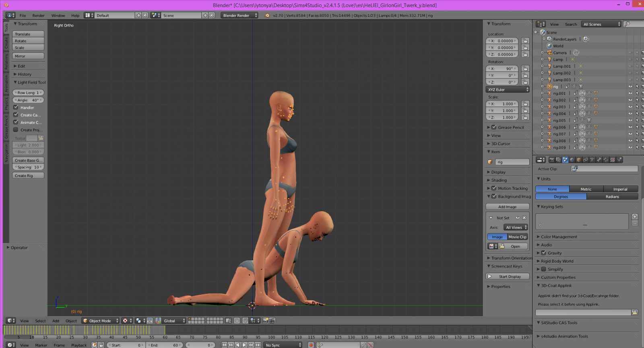Click the OpenGL render animation clapper icon
Screen dimensions: 644x348
(272, 321)
